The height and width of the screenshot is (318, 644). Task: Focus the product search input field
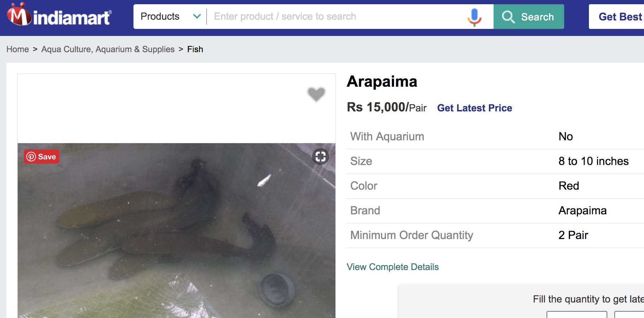point(337,17)
